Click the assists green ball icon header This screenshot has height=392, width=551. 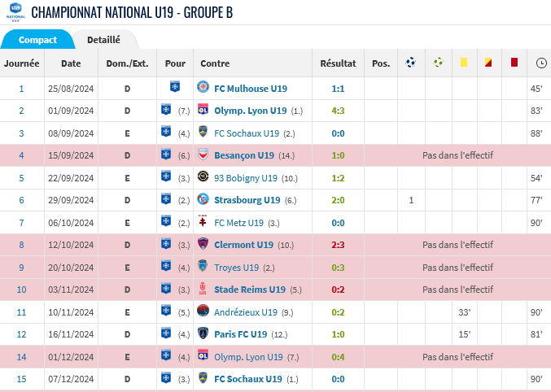pyautogui.click(x=438, y=63)
